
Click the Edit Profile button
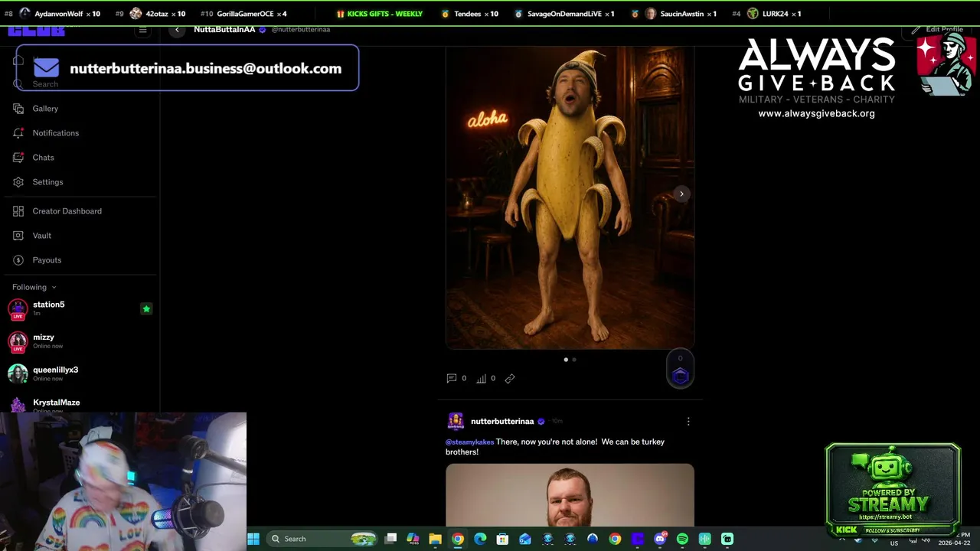936,30
